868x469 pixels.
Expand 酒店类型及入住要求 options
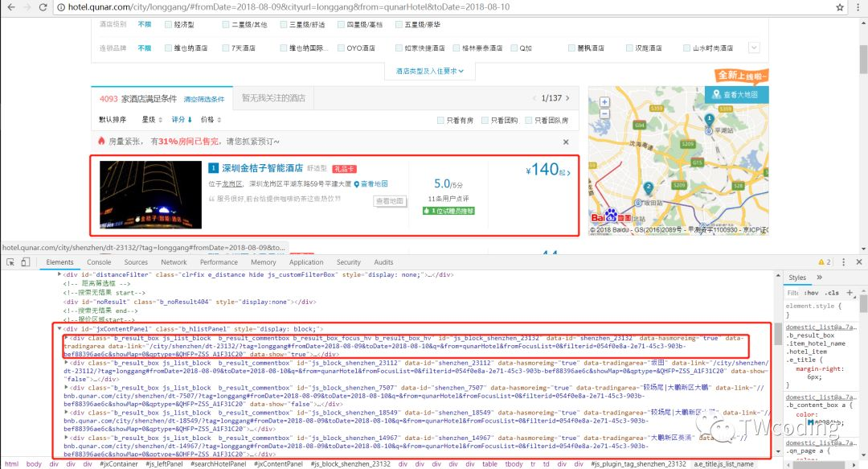[x=429, y=71]
